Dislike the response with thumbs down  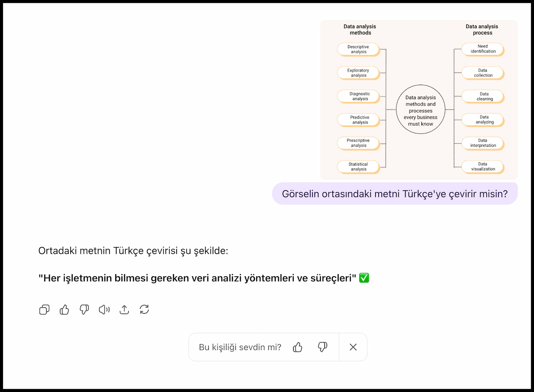(x=84, y=310)
